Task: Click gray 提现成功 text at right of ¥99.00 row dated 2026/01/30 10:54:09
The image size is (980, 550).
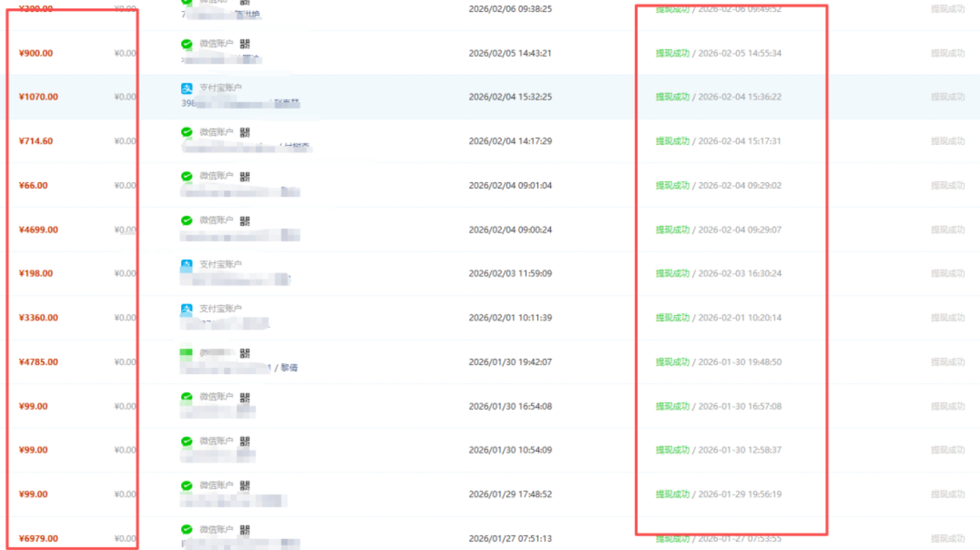Action: point(947,450)
